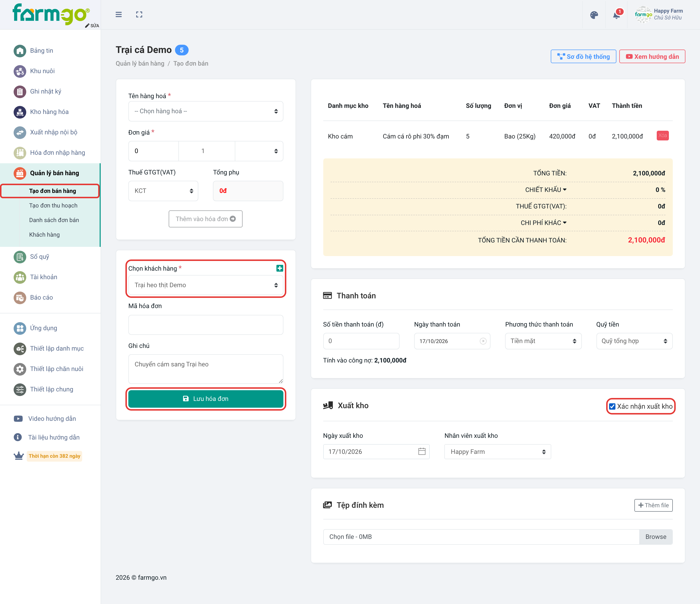Screen dimensions: 700x604
Task: Open the Nhân viên xuất kho Happy Farm dropdown
Action: pyautogui.click(x=498, y=452)
